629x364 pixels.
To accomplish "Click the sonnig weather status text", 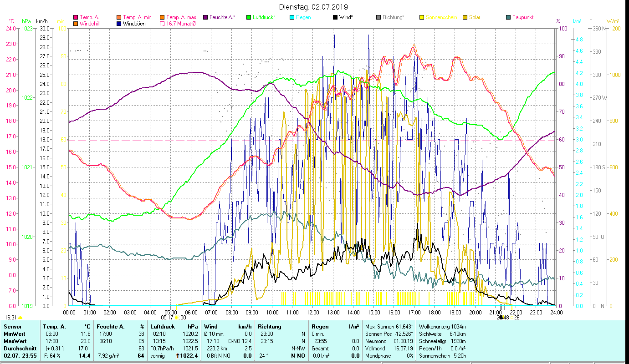I will 158,356.
